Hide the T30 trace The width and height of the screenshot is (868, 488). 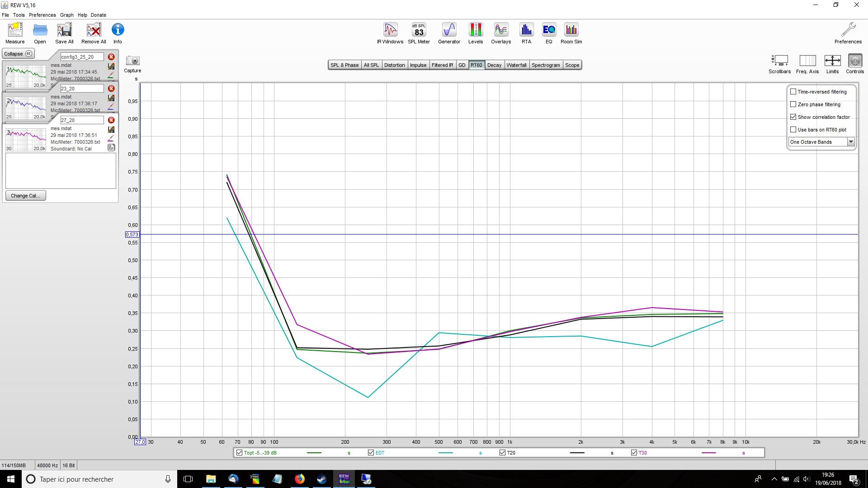(x=634, y=453)
